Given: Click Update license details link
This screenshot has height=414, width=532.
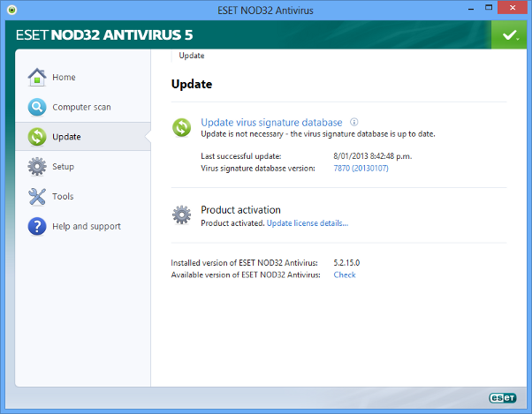Looking at the screenshot, I should click(x=308, y=223).
